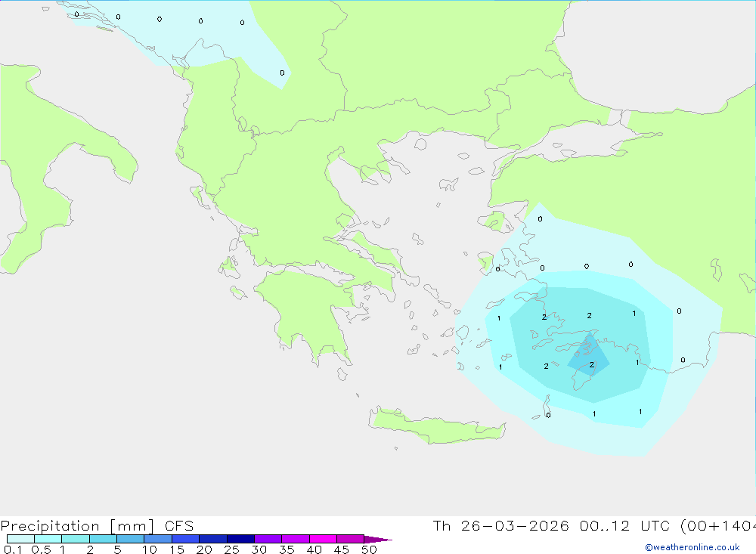Click the legend label "20"
756x554 pixels.
pos(204,549)
